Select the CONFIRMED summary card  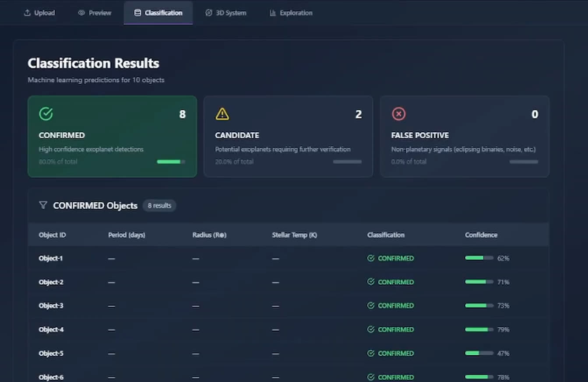tap(112, 136)
